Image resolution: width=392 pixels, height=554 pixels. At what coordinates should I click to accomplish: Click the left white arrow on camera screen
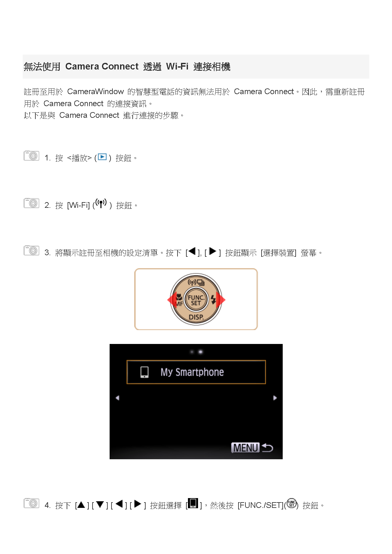[x=118, y=398]
